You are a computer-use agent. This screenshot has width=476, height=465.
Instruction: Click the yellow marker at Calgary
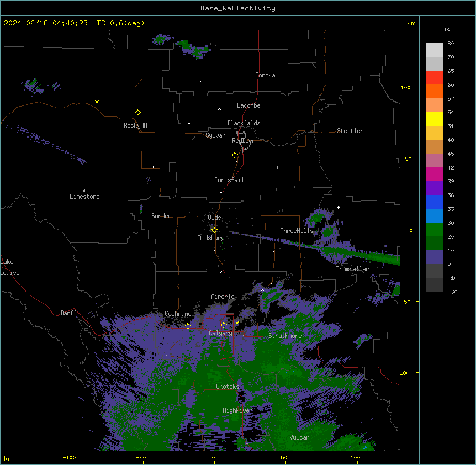click(x=224, y=325)
